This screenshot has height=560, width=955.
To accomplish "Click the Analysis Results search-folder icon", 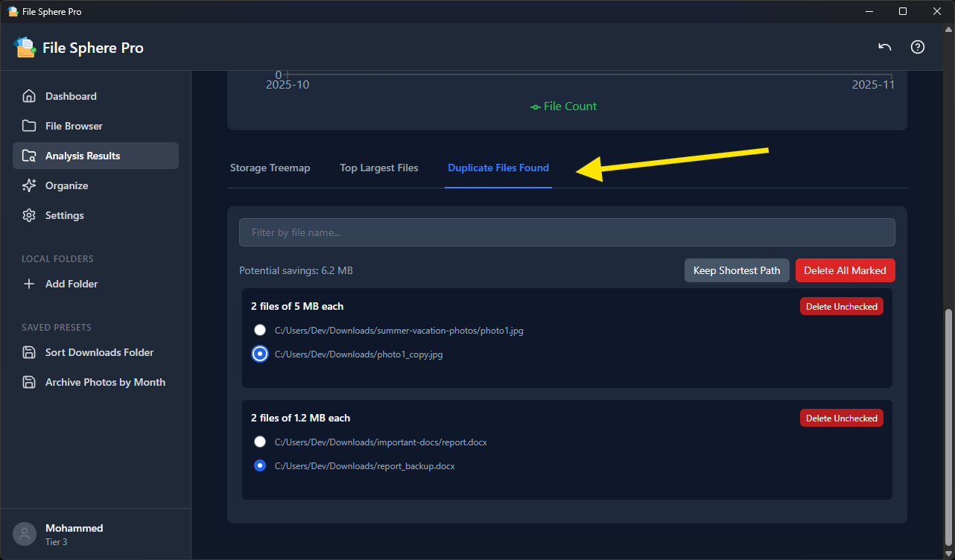I will pyautogui.click(x=29, y=156).
